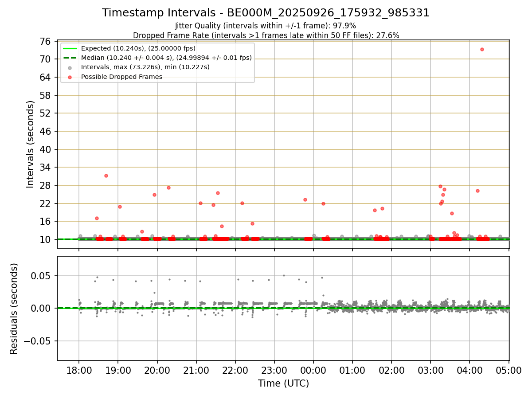The image size is (532, 399).
Task: Select red dropped-frame point at 31 seconds near 18:40
Action: point(106,176)
